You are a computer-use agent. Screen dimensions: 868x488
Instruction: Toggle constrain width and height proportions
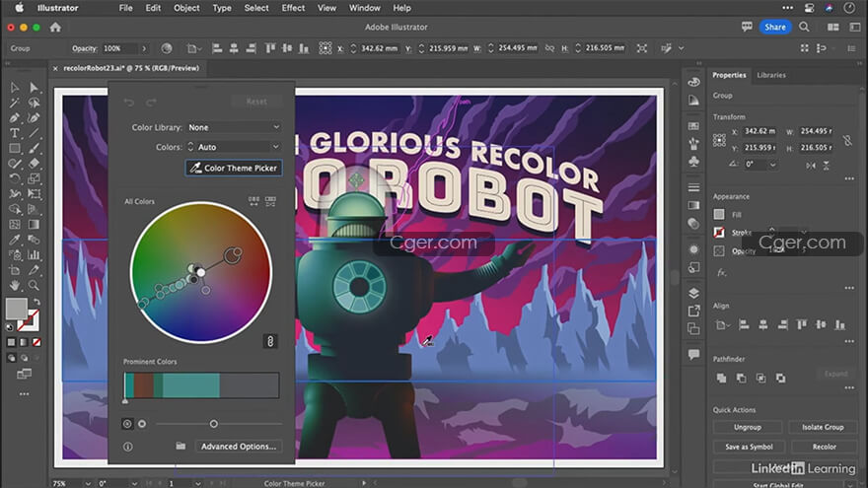pyautogui.click(x=847, y=140)
